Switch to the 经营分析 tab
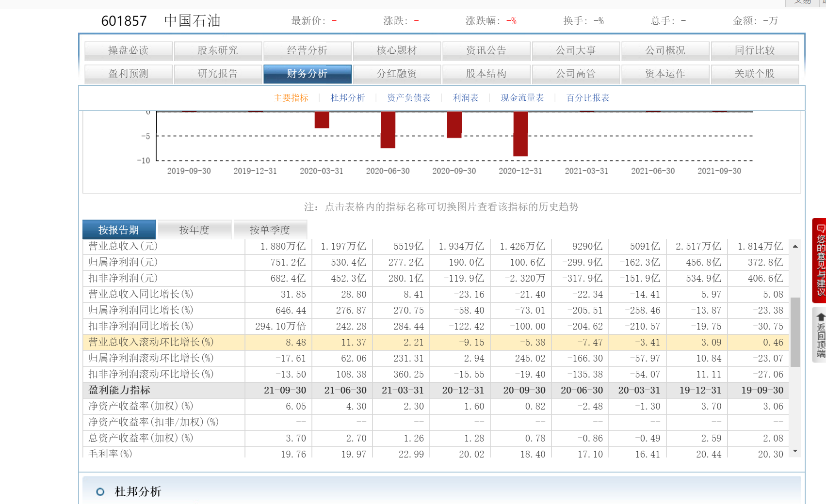The image size is (826, 504). click(308, 50)
